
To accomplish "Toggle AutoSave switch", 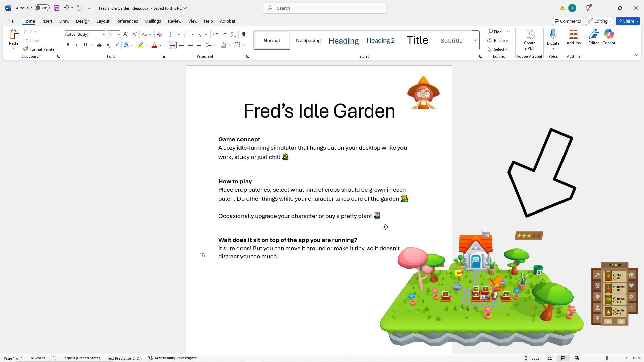I will click(42, 8).
